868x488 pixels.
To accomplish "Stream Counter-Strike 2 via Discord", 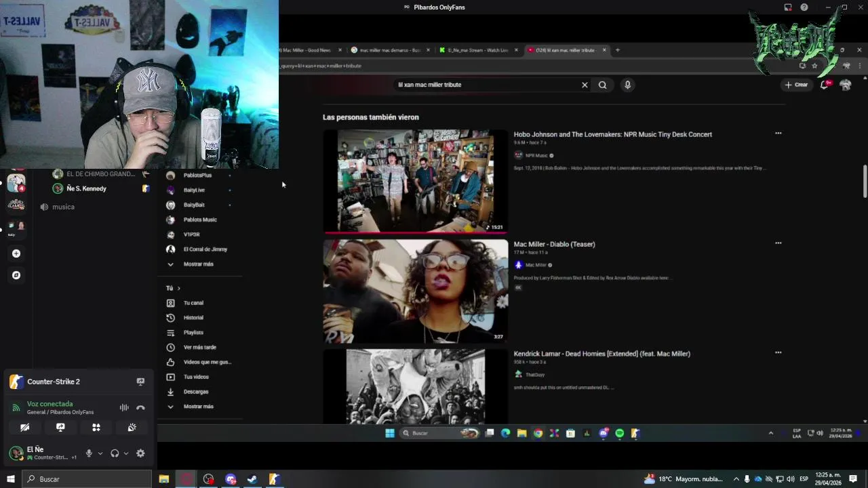I will (140, 382).
